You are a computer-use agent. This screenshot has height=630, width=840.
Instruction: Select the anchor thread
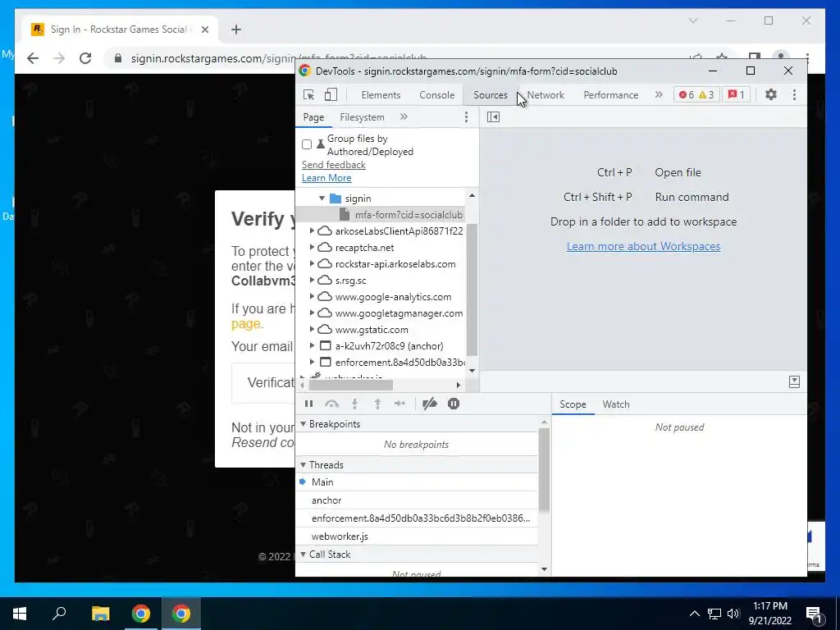(416, 500)
